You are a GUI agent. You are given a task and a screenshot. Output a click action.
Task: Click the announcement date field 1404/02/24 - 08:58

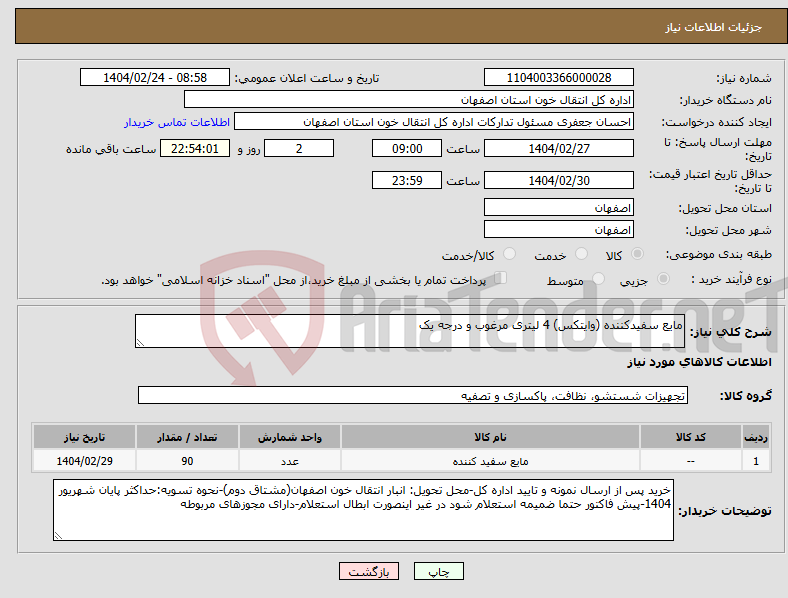tap(155, 77)
